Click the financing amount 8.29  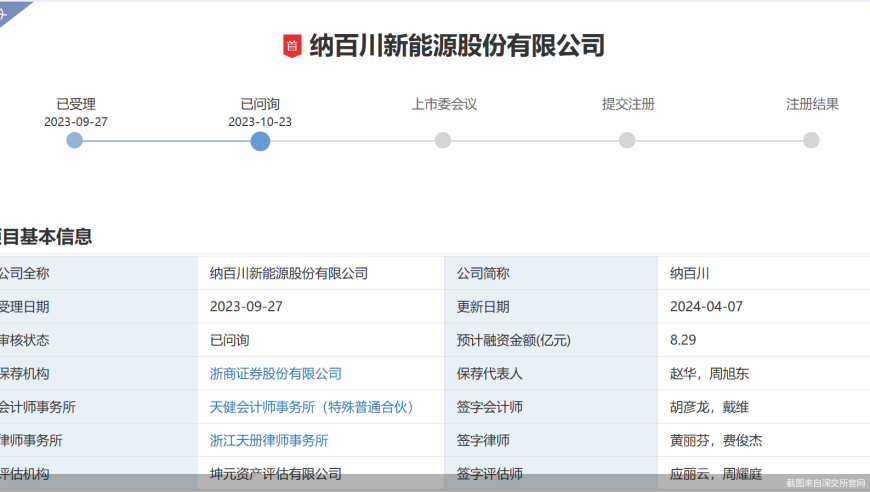tap(683, 339)
